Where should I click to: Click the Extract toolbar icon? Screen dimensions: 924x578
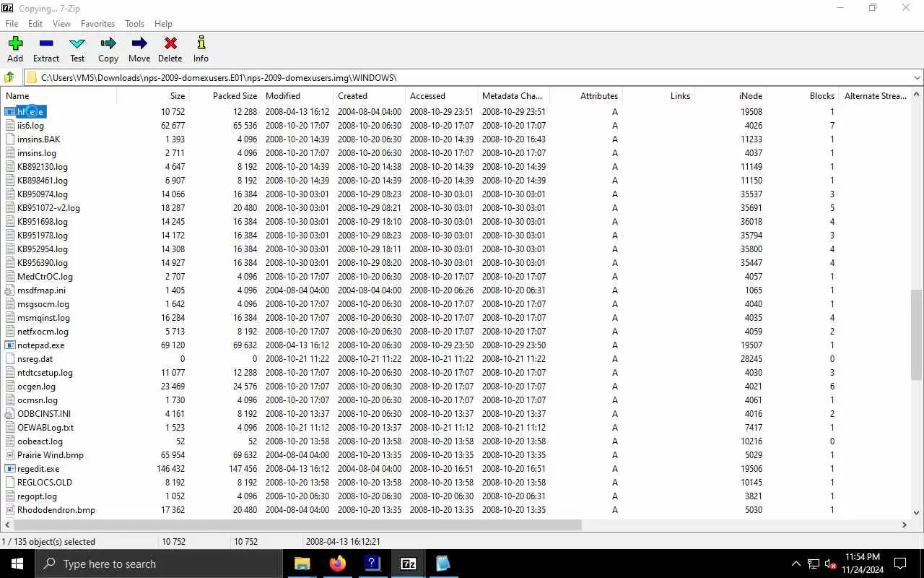pos(46,43)
